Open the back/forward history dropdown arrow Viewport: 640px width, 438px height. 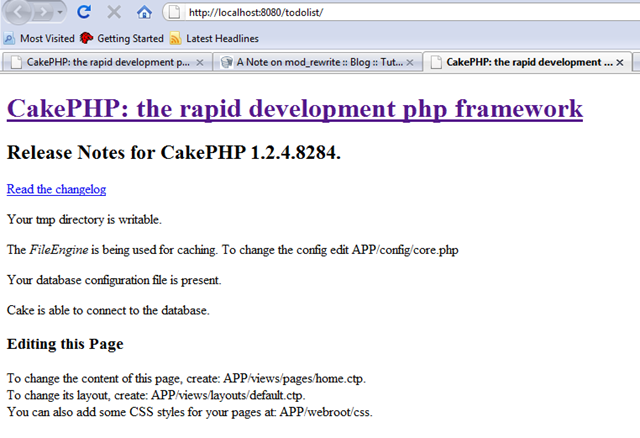60,12
